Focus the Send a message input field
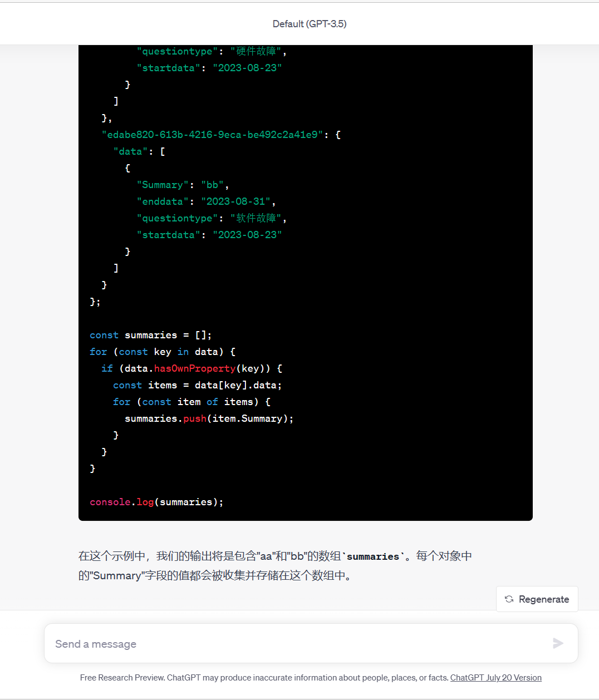The image size is (599, 700). point(311,644)
